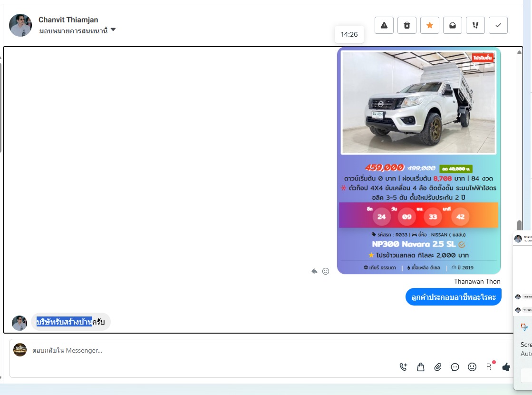Mark conversation done with checkmark
Viewport: 532px width, 395px height.
tap(498, 25)
